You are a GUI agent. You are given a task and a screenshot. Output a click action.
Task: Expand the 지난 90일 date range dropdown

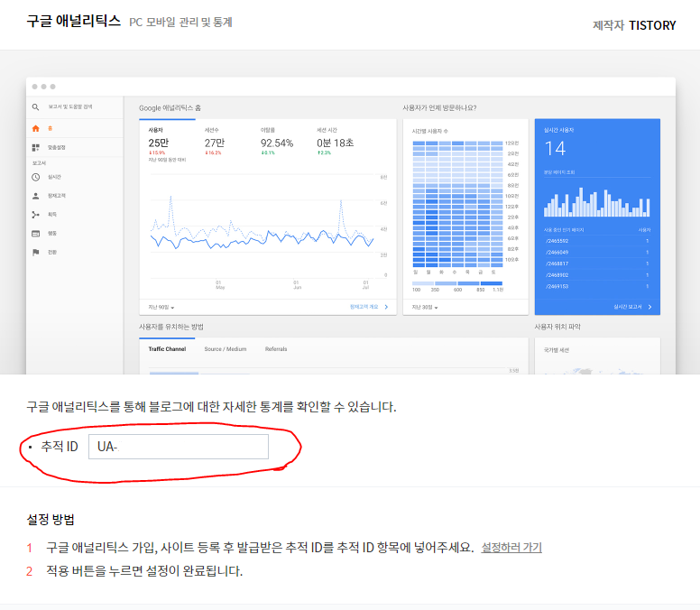161,307
